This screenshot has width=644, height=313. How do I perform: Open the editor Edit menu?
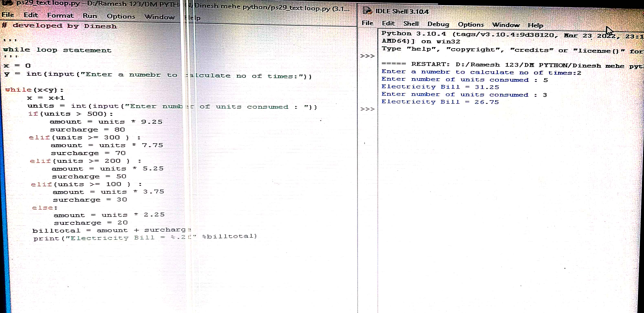tap(31, 15)
